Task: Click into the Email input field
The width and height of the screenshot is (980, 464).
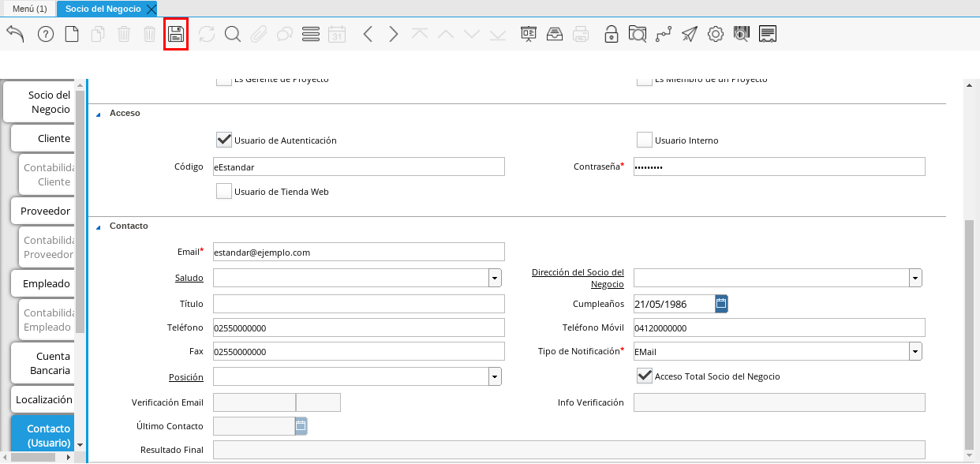Action: [358, 252]
